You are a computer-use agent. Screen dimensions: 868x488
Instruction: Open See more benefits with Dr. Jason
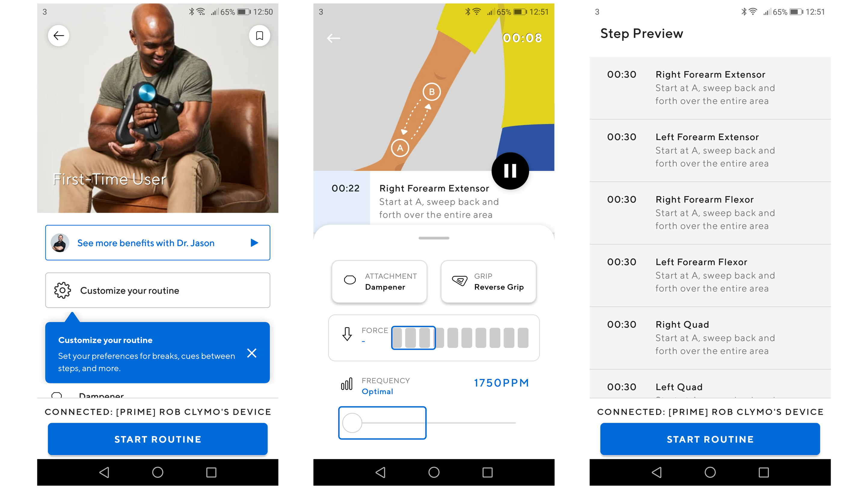click(x=157, y=242)
